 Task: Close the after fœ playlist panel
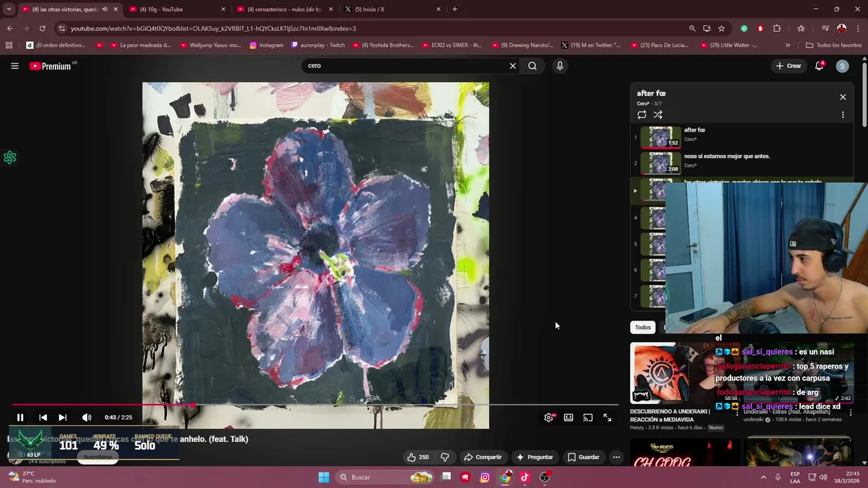click(x=843, y=97)
